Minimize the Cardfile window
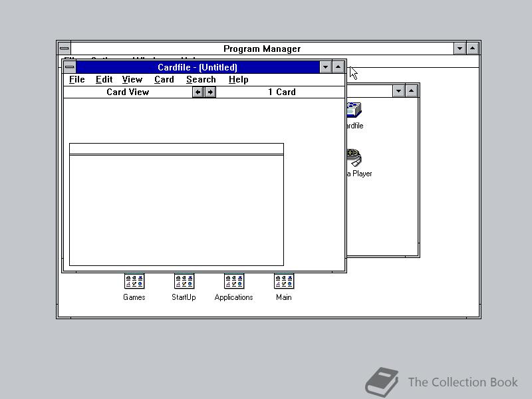 click(325, 67)
